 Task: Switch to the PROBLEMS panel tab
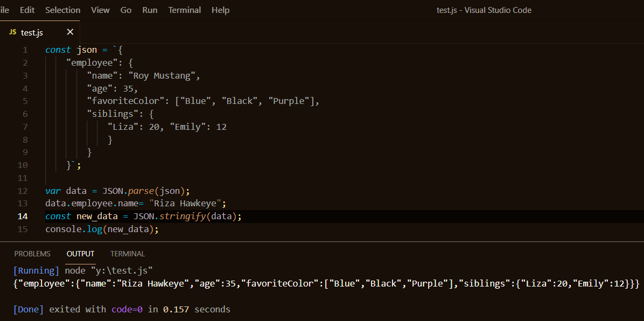[32, 254]
